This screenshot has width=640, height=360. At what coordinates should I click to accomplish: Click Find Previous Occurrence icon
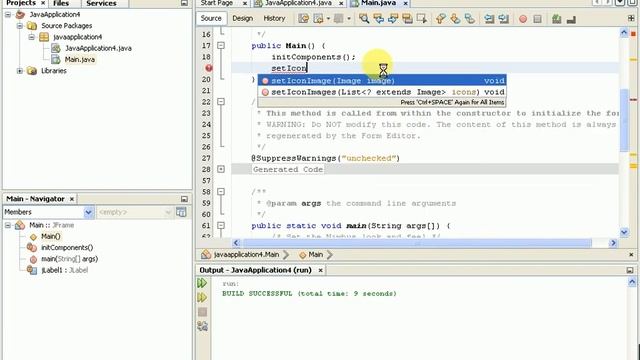(x=379, y=19)
